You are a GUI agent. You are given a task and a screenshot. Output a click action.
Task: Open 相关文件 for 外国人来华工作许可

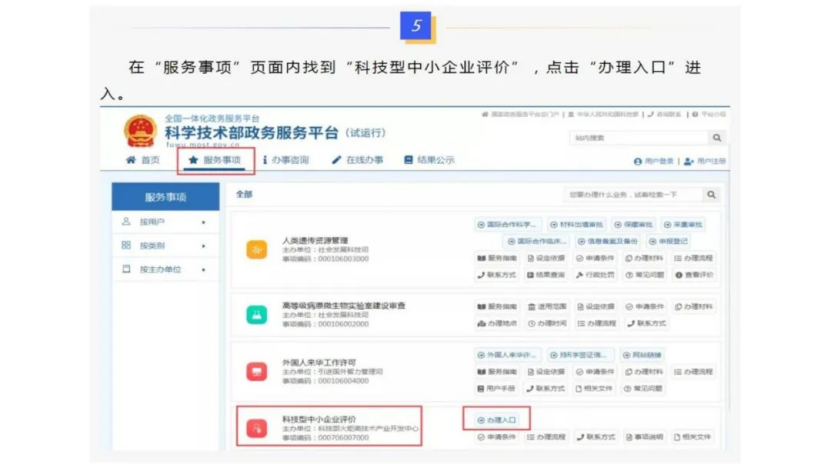[x=595, y=388]
